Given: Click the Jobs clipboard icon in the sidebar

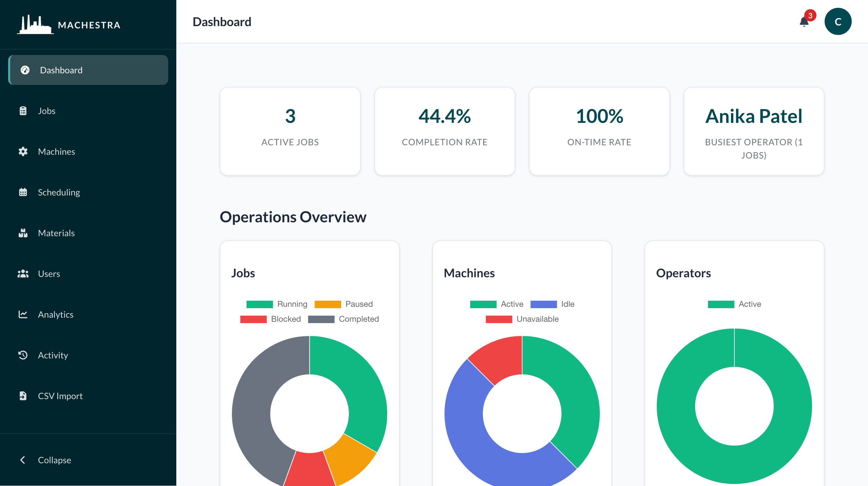Looking at the screenshot, I should pos(23,111).
